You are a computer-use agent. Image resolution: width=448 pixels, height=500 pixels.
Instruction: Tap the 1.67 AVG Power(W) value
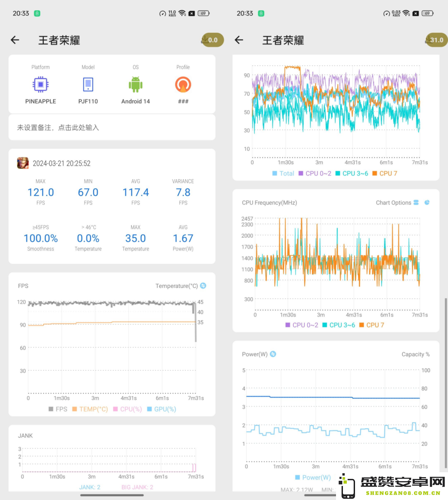pyautogui.click(x=183, y=238)
